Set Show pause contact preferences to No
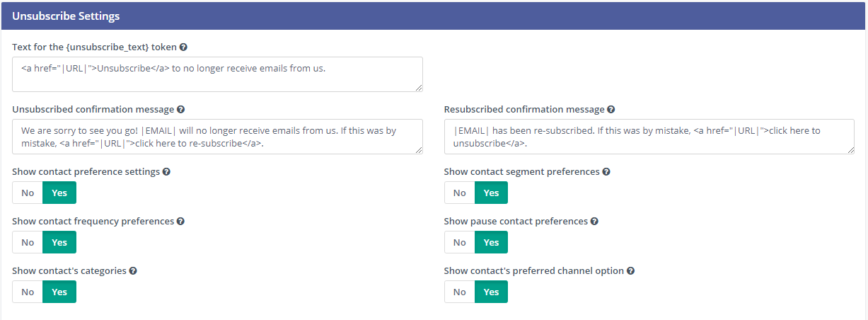This screenshot has height=320, width=868. click(459, 242)
